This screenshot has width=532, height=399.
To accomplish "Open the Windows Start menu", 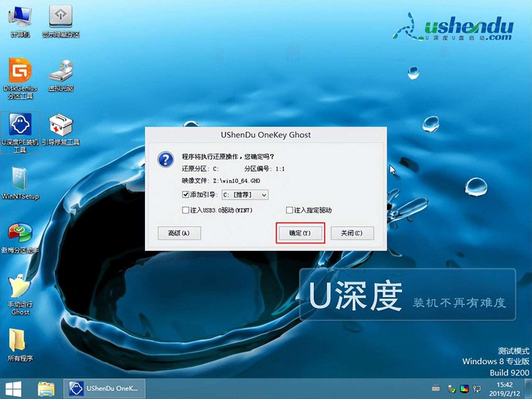I will click(x=14, y=388).
